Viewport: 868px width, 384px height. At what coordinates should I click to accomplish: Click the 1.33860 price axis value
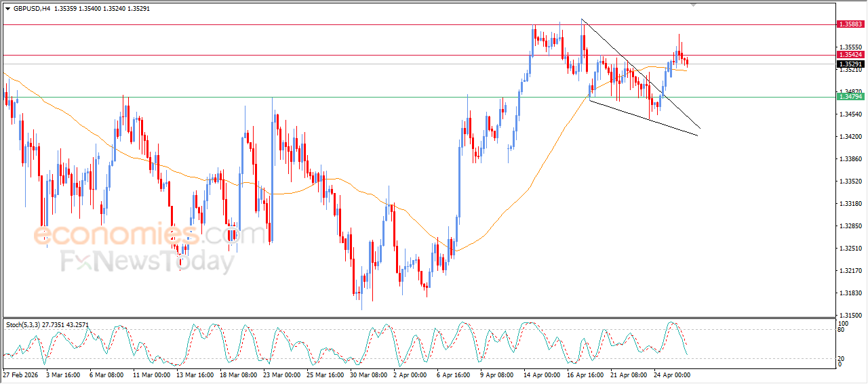[850, 159]
